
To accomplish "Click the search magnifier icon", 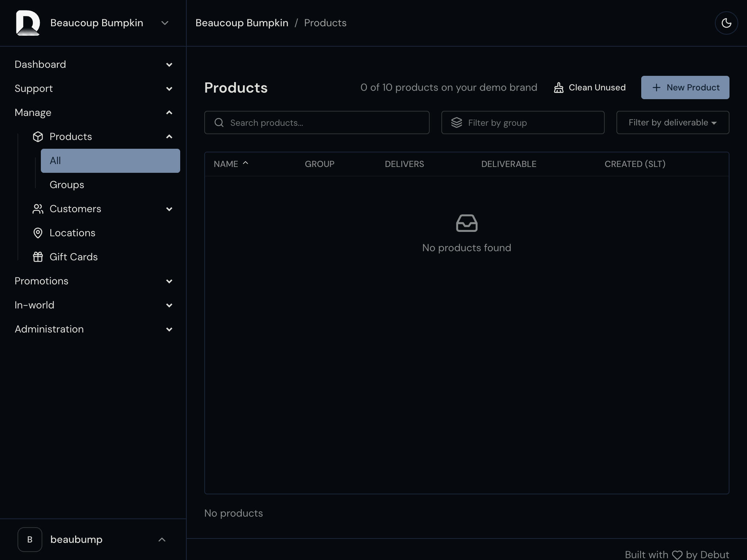I will tap(219, 122).
